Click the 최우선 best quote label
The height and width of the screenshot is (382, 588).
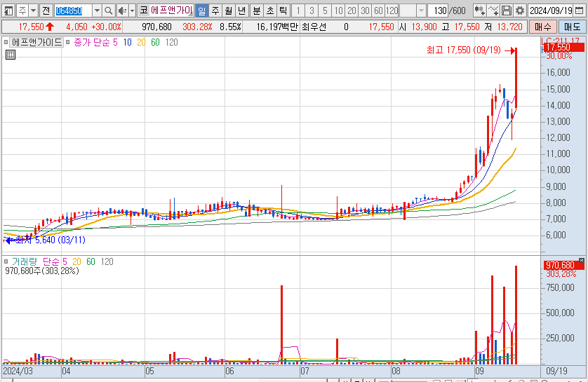coord(314,27)
